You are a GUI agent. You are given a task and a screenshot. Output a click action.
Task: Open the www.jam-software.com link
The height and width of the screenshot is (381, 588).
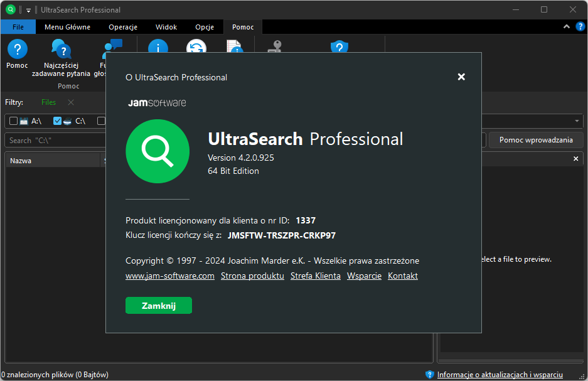pyautogui.click(x=170, y=276)
